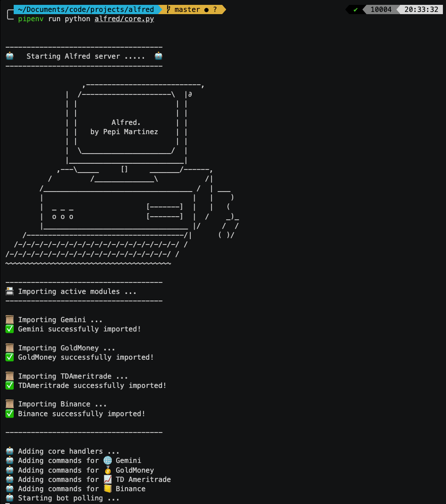Click the robot emoji left of Starting Alfred server
Viewport: 446px width, 504px height.
point(10,56)
